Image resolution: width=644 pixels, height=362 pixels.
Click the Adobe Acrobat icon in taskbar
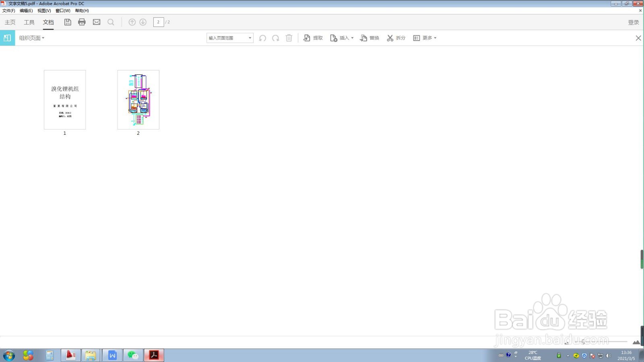tap(154, 356)
